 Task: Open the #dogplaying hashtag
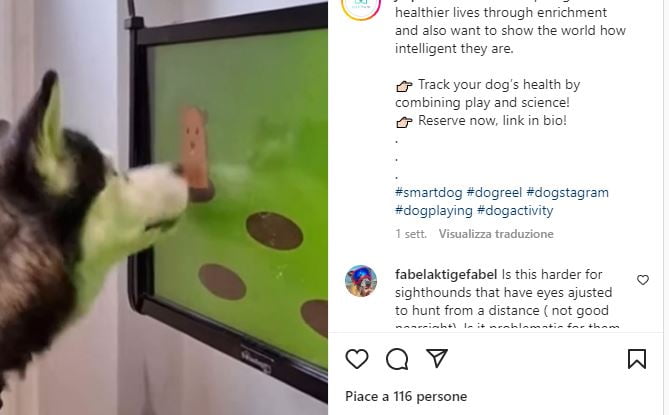click(x=433, y=210)
